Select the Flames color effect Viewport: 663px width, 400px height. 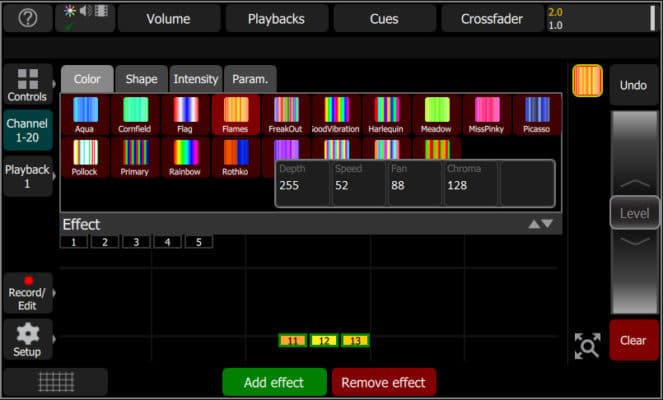pos(236,115)
